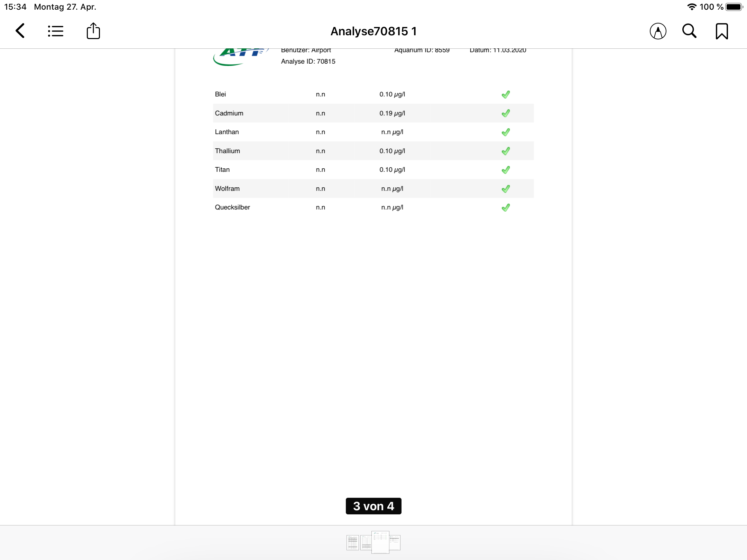Screen dimensions: 747x560
Task: Click green checkmark in Blei row
Action: [506, 94]
